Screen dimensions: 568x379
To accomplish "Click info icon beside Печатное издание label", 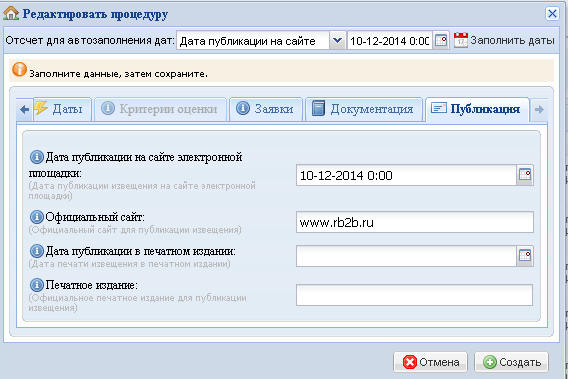I will pos(37,285).
